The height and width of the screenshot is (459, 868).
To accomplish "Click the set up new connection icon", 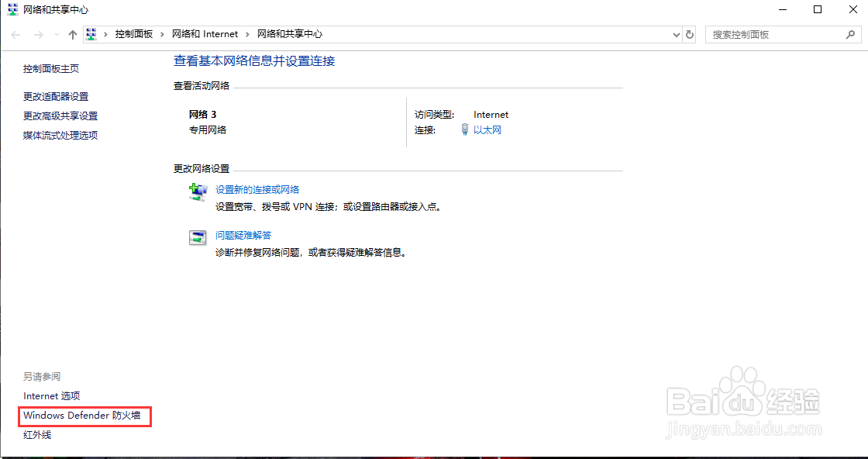I will pos(198,192).
